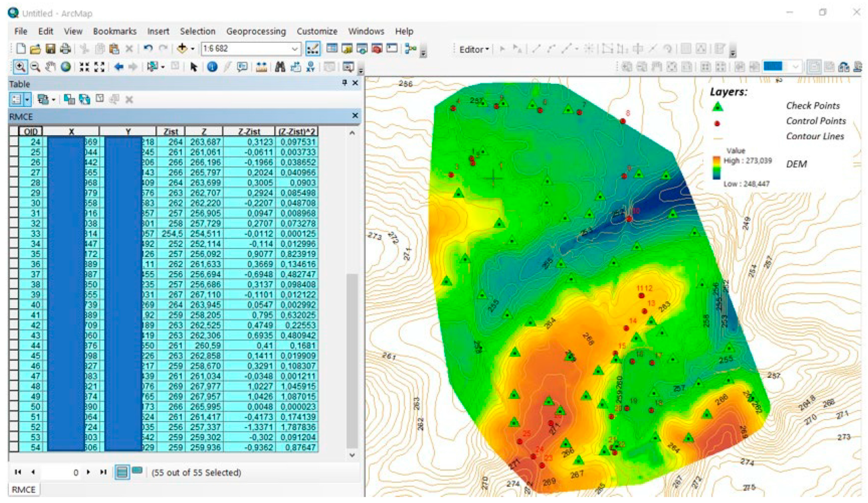Open the ArcToolbox window icon
This screenshot has height=503, width=868.
(x=377, y=48)
